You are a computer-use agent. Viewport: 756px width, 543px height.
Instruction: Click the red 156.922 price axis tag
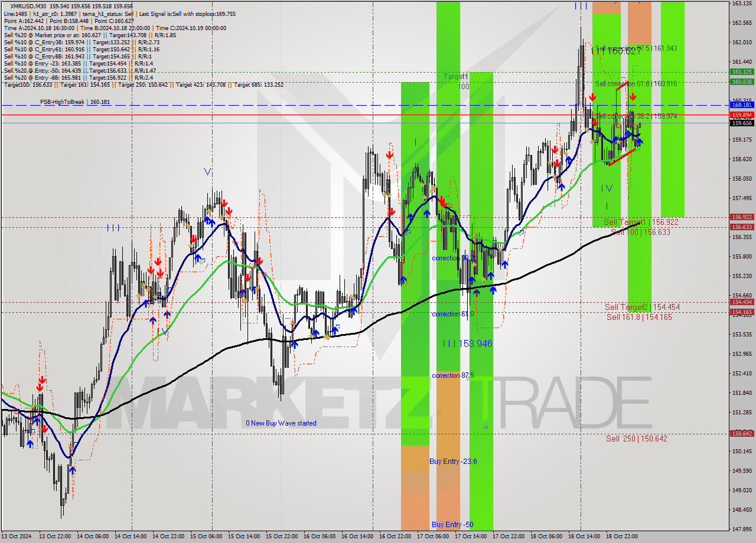[742, 217]
